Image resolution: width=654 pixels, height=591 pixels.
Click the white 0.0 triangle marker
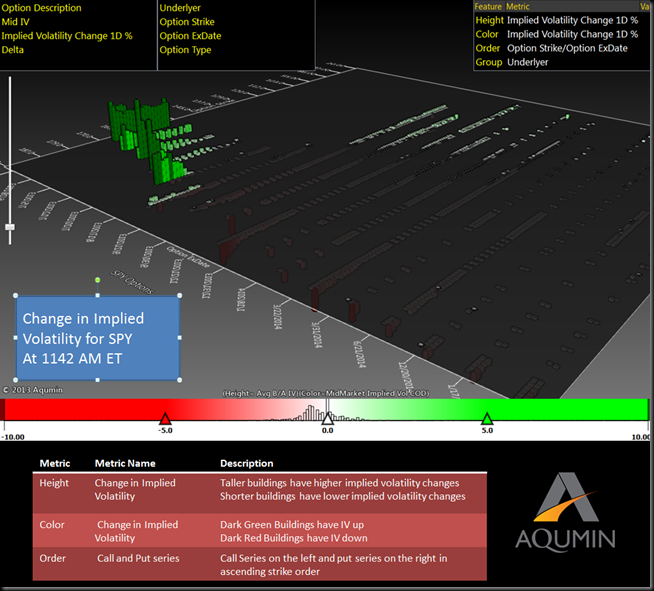click(327, 418)
